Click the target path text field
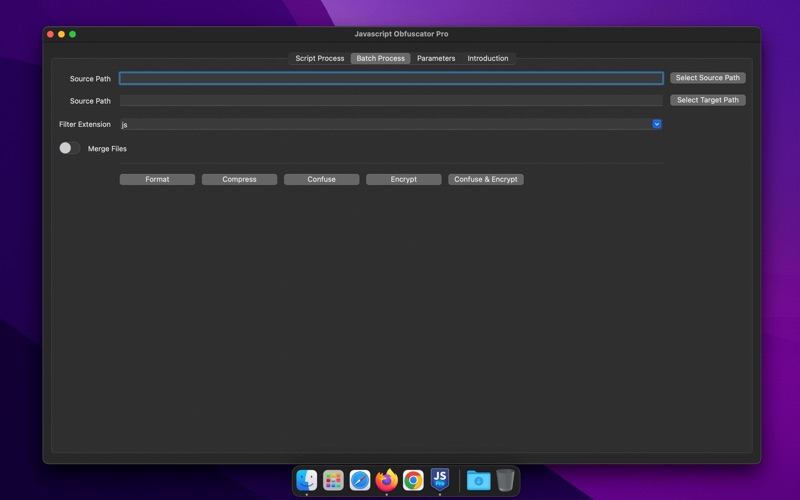Image resolution: width=800 pixels, height=500 pixels. pyautogui.click(x=391, y=100)
